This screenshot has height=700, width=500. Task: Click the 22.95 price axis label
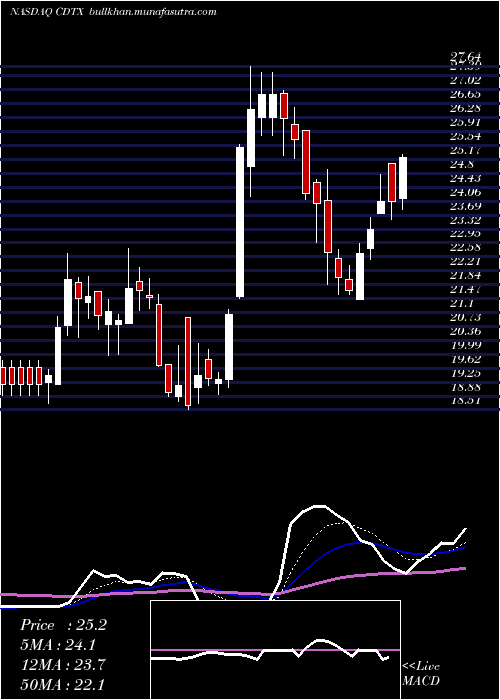(467, 233)
